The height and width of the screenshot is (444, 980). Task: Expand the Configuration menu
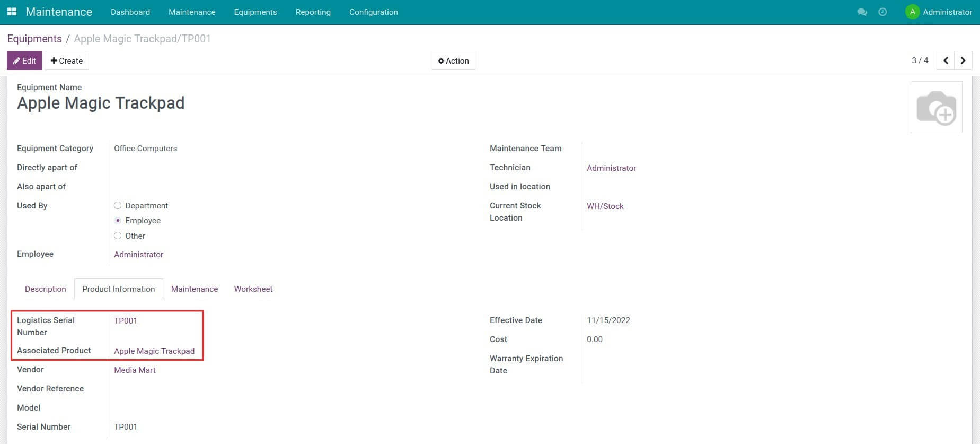click(373, 12)
